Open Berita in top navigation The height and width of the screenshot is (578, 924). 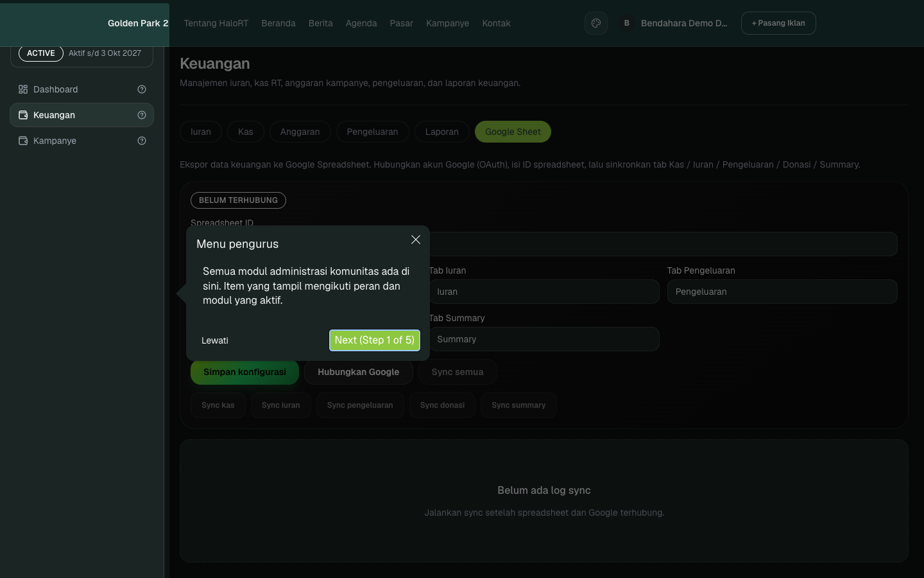321,23
